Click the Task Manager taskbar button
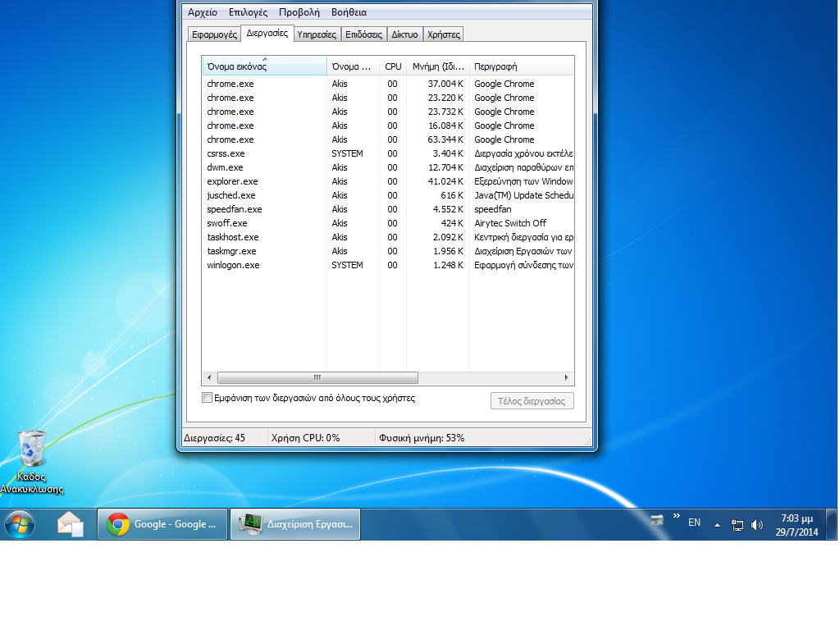 point(295,524)
